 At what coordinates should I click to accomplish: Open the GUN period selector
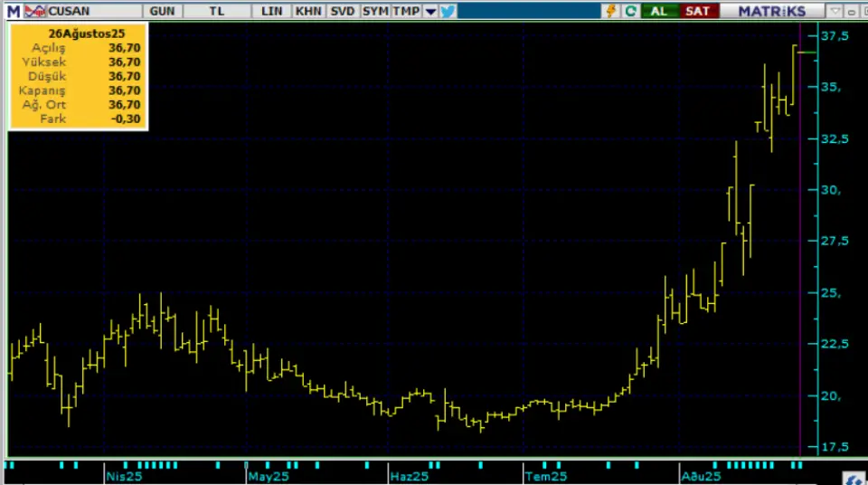point(164,11)
